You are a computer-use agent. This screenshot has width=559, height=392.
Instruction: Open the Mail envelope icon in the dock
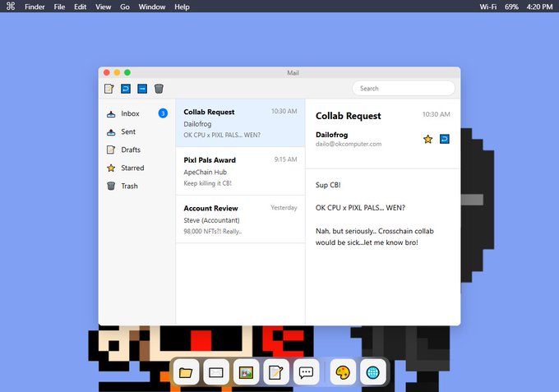[x=215, y=373]
